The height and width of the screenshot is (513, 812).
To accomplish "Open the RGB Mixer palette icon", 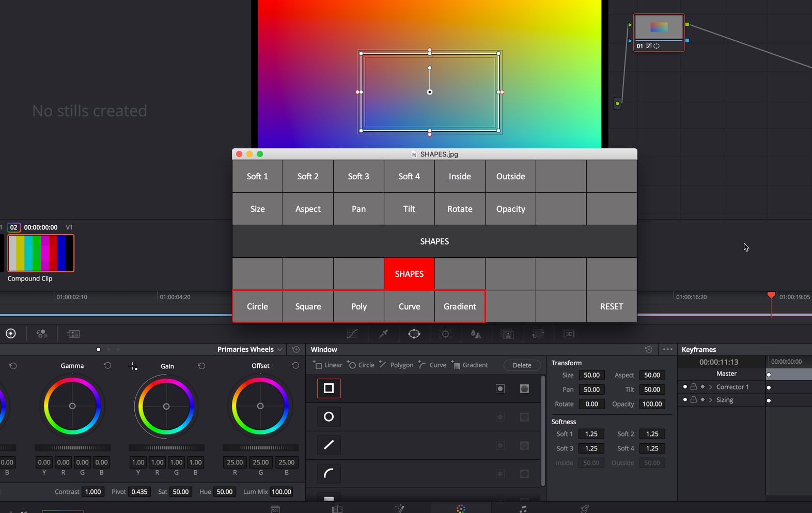I will click(x=42, y=334).
